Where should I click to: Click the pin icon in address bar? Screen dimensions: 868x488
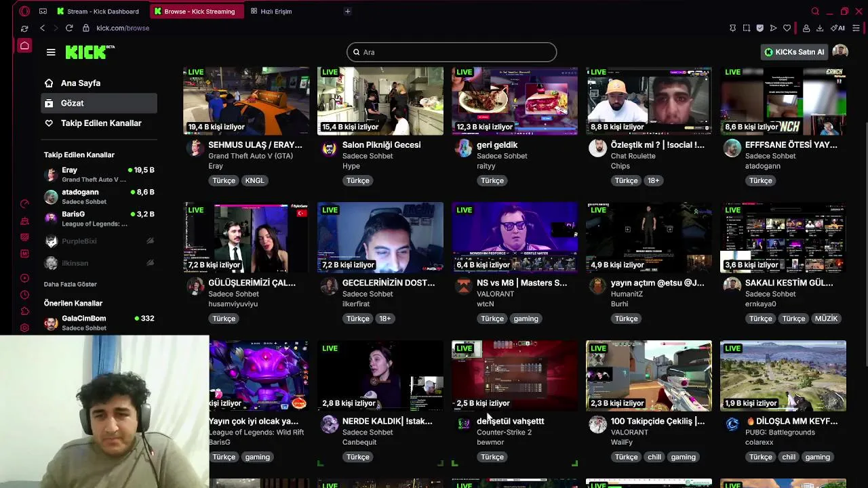coord(732,28)
